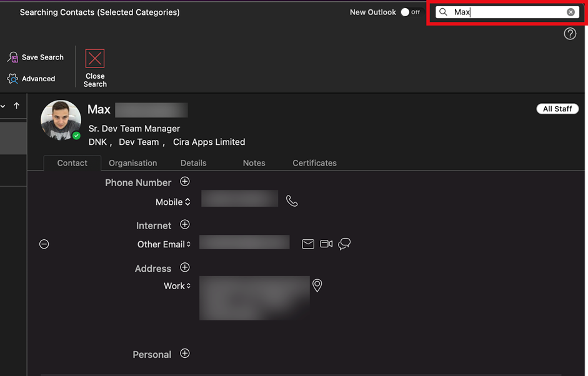Click inside the Max search field
The height and width of the screenshot is (376, 588).
(507, 12)
